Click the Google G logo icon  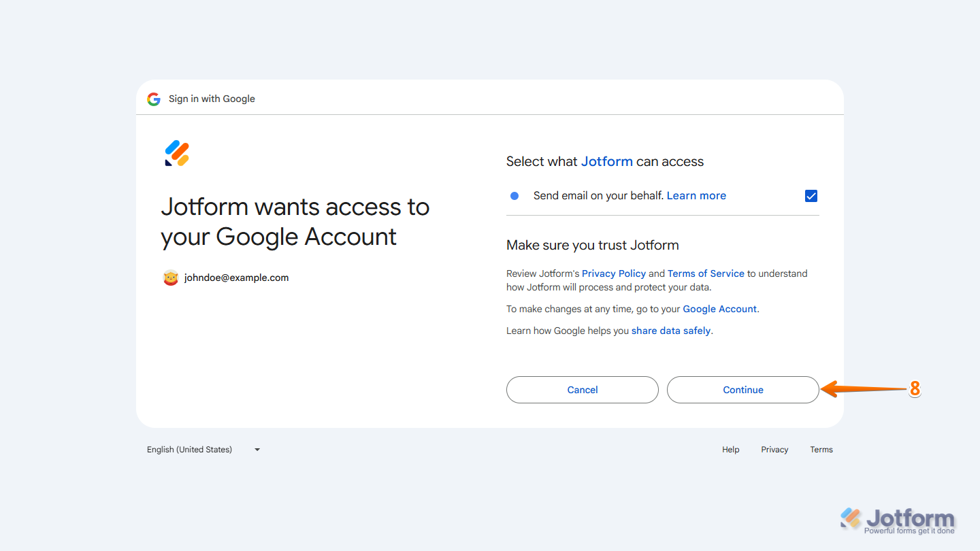tap(154, 99)
